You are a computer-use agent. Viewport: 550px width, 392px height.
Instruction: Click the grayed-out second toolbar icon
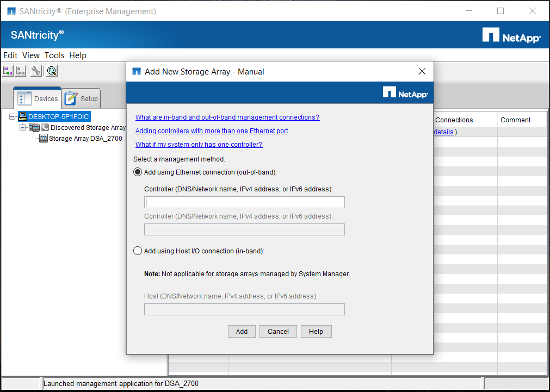21,71
